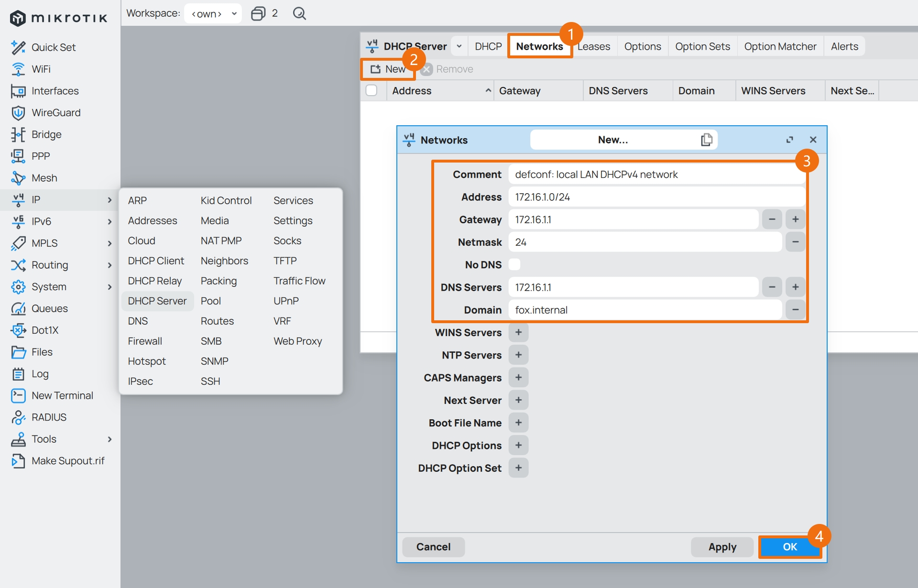Open the Mesh section

pyautogui.click(x=44, y=178)
